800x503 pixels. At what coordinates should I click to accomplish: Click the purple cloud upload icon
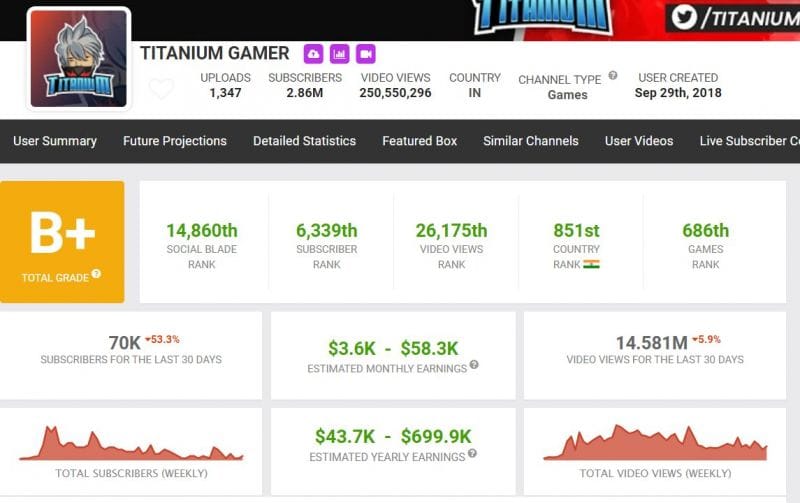pos(314,53)
